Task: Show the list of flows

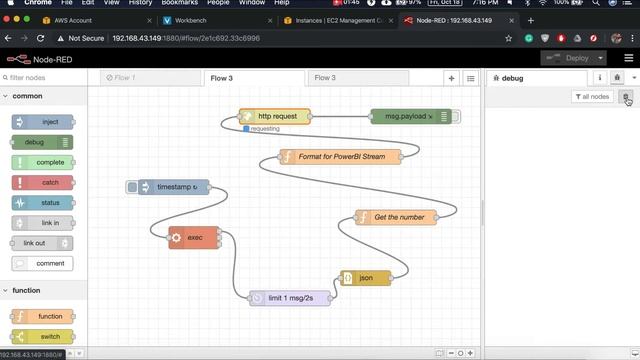Action: pos(471,78)
